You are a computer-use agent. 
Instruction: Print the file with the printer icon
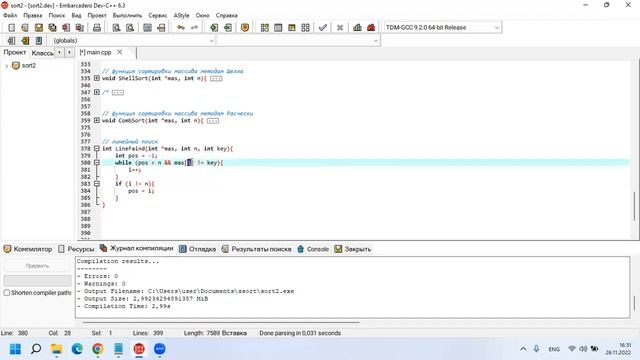point(97,27)
